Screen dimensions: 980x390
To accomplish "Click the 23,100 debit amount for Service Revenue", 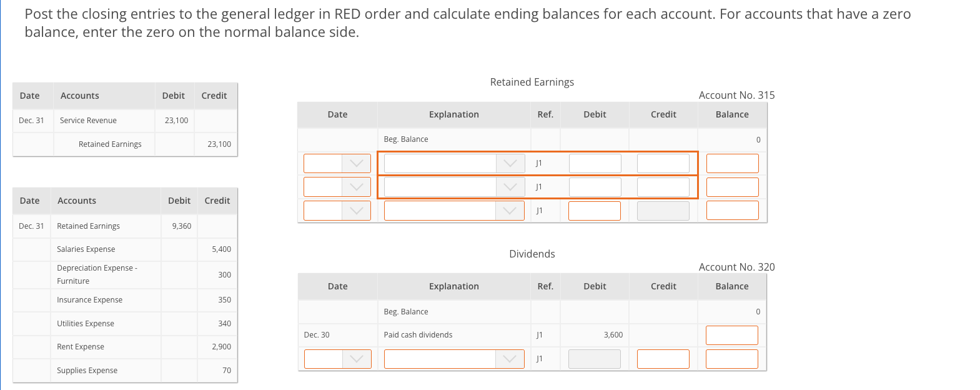I will coord(177,121).
